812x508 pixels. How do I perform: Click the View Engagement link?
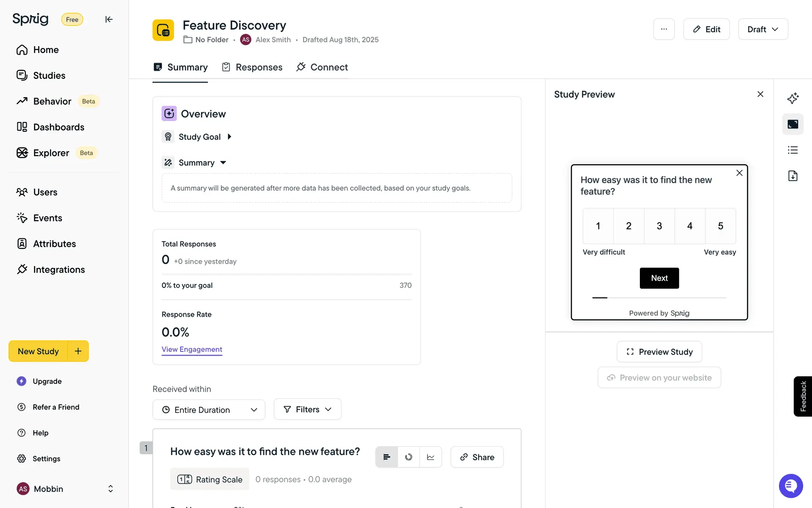point(192,349)
